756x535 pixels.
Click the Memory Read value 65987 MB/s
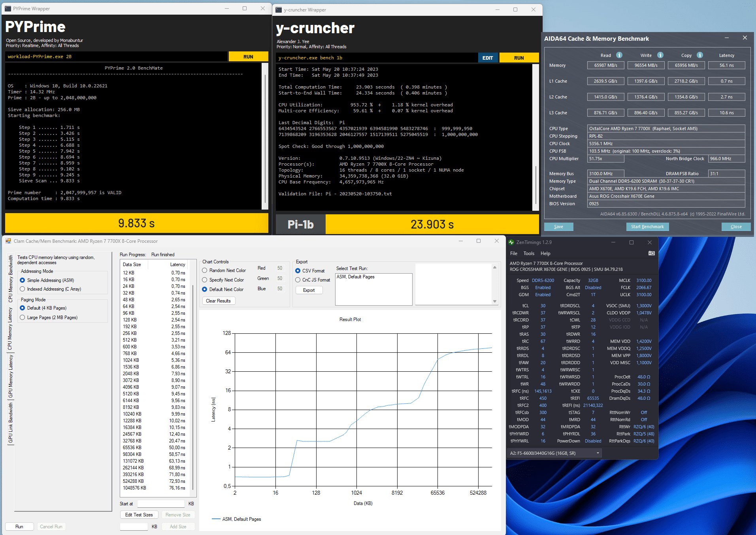pos(605,65)
